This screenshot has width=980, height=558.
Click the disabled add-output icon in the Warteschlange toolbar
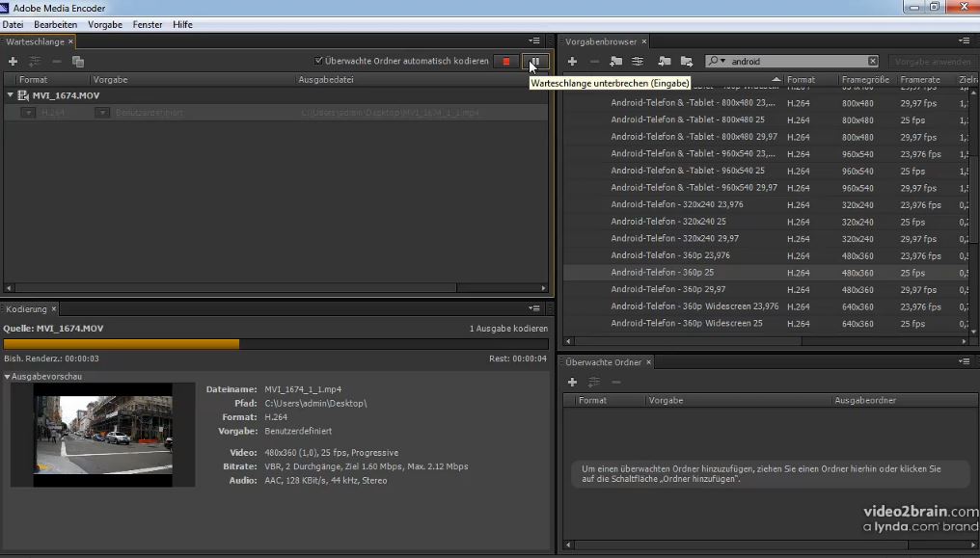(35, 61)
